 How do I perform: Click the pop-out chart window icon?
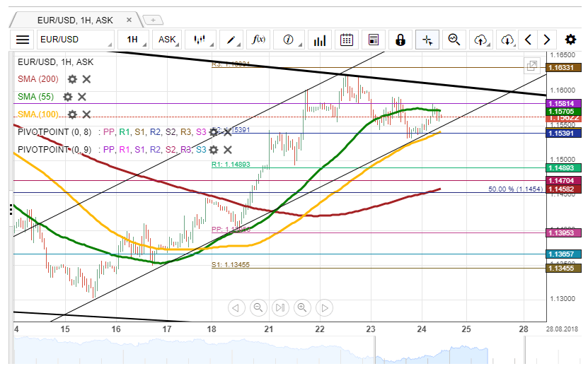pos(531,66)
